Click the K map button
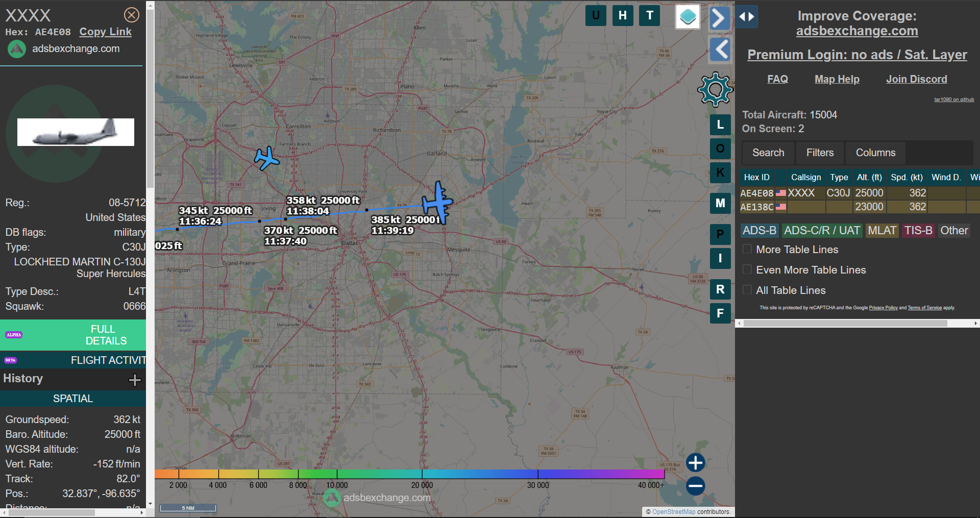This screenshot has height=518, width=980. coord(720,172)
